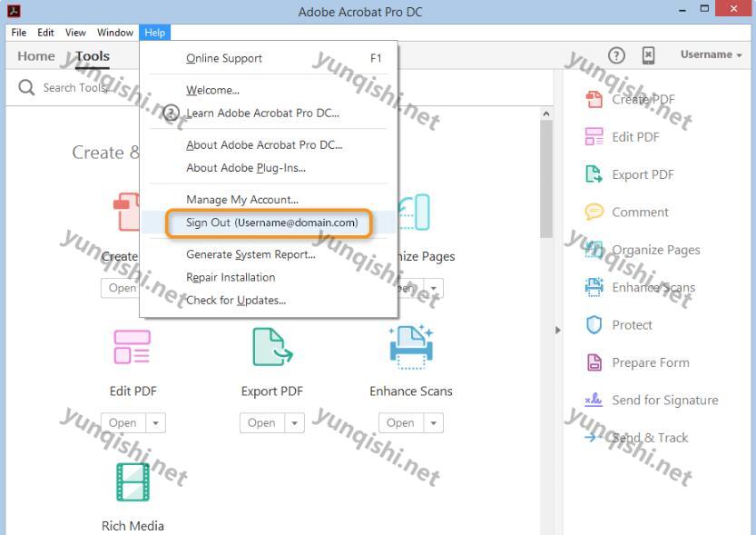Open the File menu
The width and height of the screenshot is (756, 535).
point(19,33)
